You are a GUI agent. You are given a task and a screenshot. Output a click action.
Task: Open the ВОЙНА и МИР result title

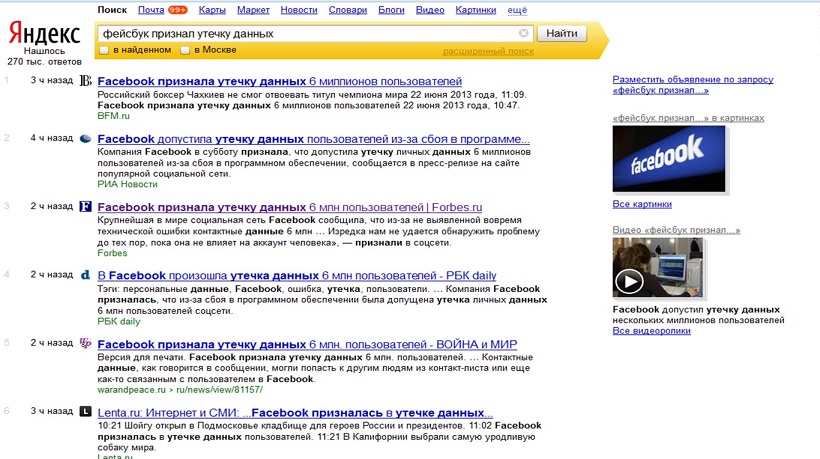(x=308, y=345)
